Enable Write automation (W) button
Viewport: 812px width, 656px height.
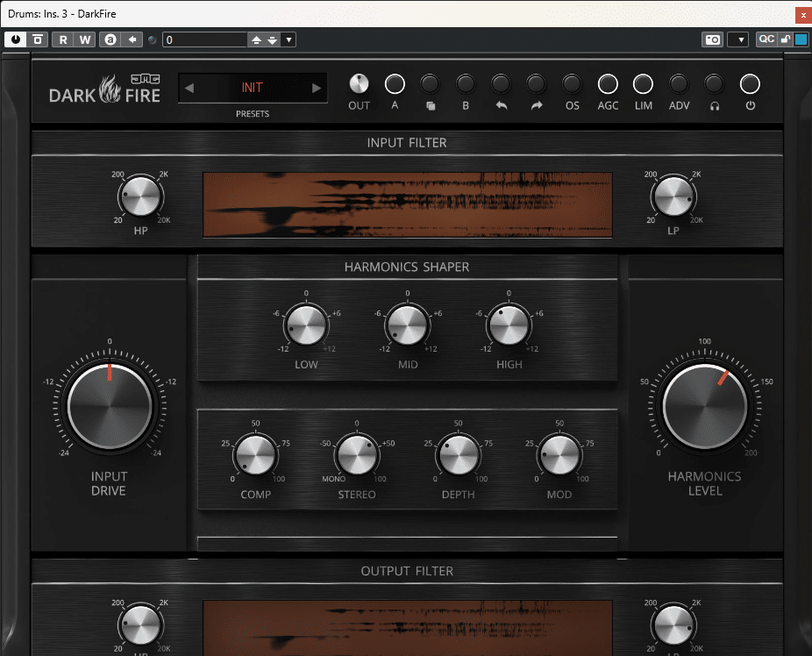coord(85,39)
